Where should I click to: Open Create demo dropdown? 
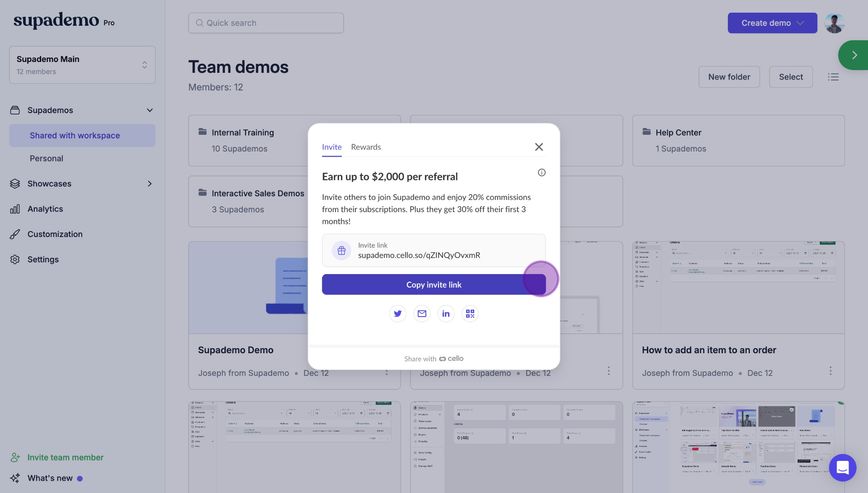coord(772,23)
